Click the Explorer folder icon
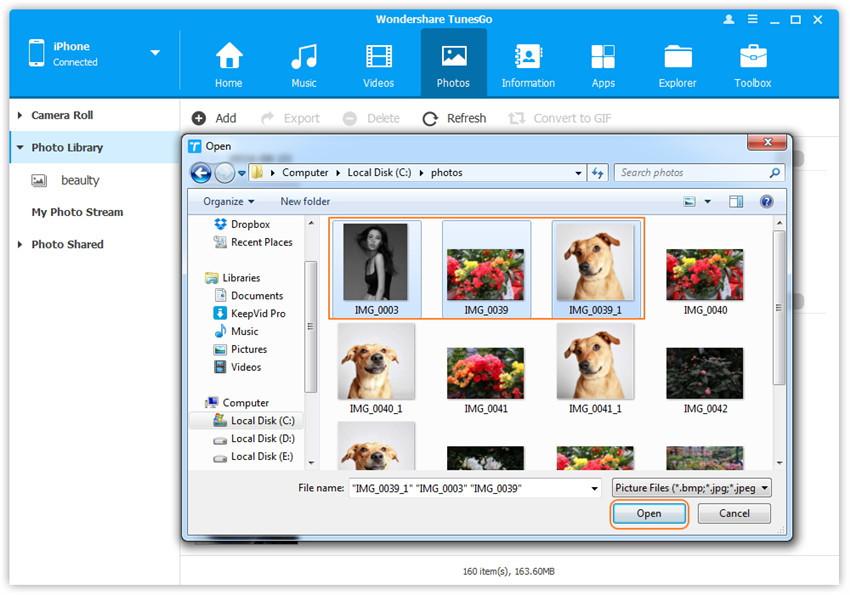The width and height of the screenshot is (850, 595). (677, 57)
